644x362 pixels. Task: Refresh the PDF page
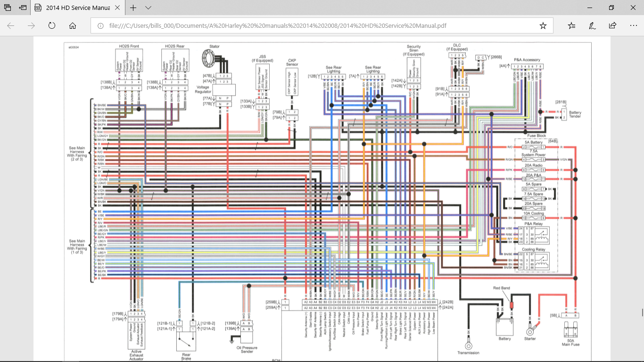[x=52, y=26]
